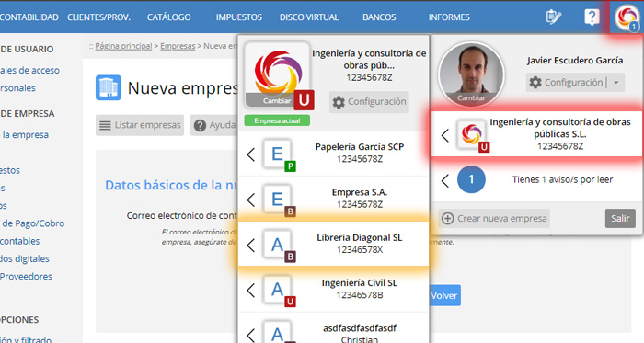
Task: Open the 'ales de acceso' sidebar link
Action: (29, 71)
